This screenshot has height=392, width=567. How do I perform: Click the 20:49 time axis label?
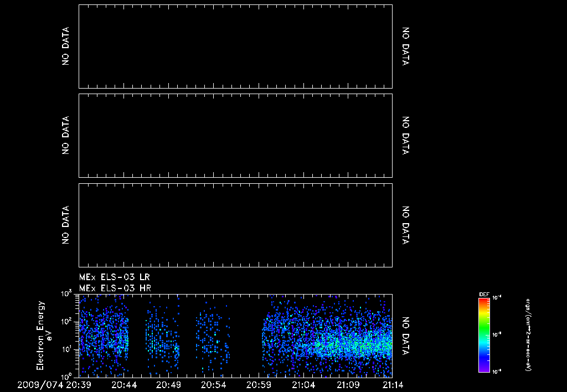click(169, 385)
